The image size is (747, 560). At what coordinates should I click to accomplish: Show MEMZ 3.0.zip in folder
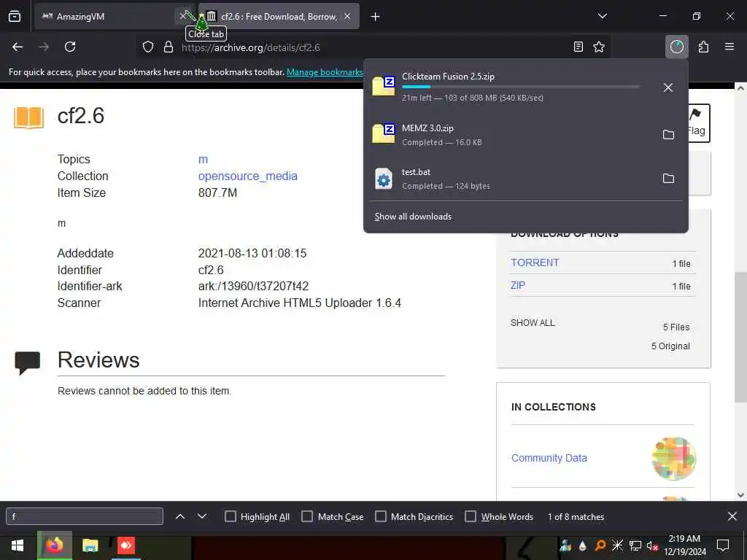(x=668, y=135)
